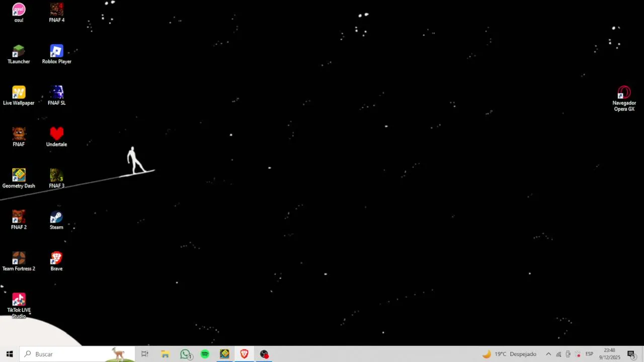Click the FNAF SL desktop icon
The width and height of the screenshot is (644, 362).
(x=56, y=96)
